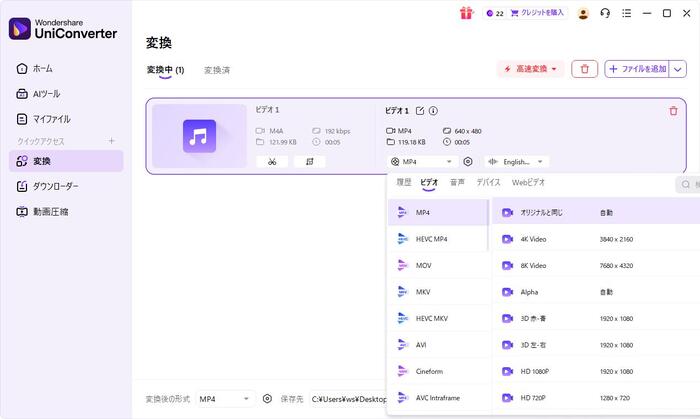Click the format list scrollbar
The image size is (700, 419).
[488, 225]
